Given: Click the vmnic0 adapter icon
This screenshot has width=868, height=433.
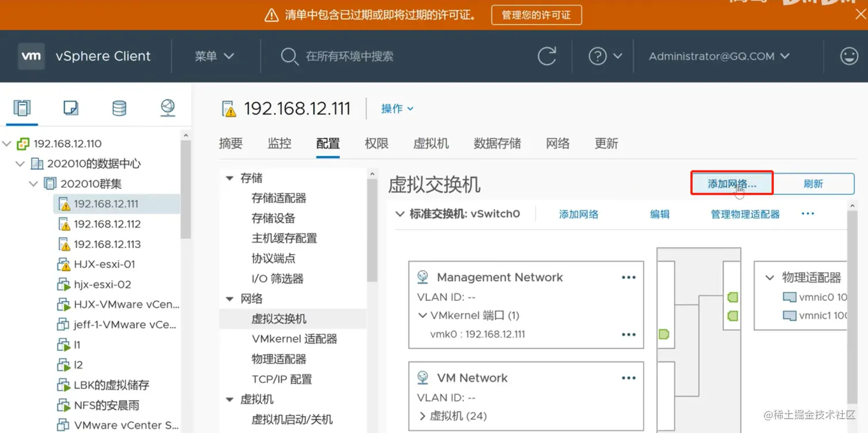Looking at the screenshot, I should tap(790, 297).
